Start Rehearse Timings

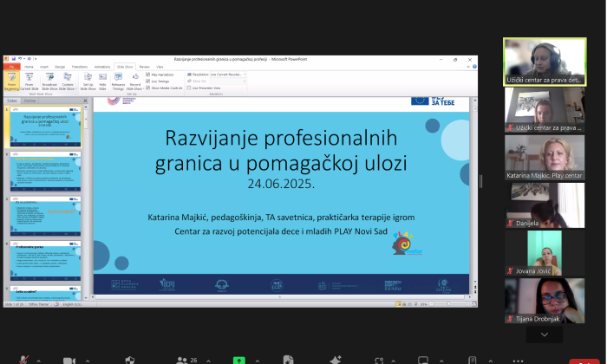click(x=118, y=81)
